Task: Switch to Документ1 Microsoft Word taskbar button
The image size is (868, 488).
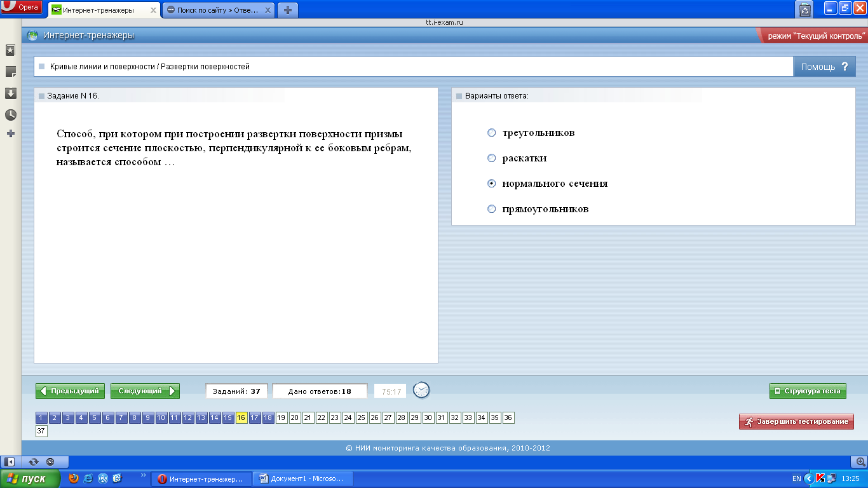Action: pyautogui.click(x=302, y=479)
